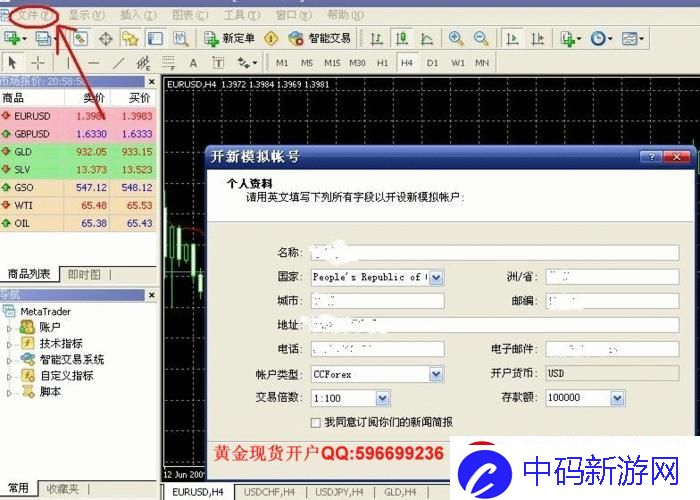Toggle the Data Window crosshair-circle icon
The image size is (700, 500).
click(106, 39)
